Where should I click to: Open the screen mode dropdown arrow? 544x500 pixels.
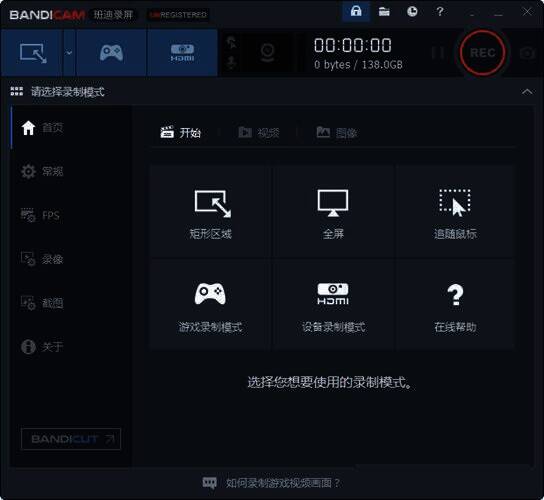pos(69,53)
